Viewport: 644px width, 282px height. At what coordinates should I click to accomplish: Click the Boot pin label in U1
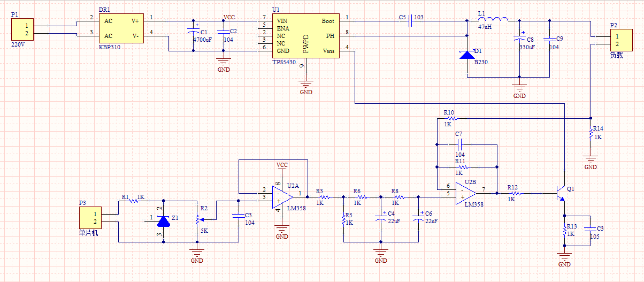click(328, 21)
